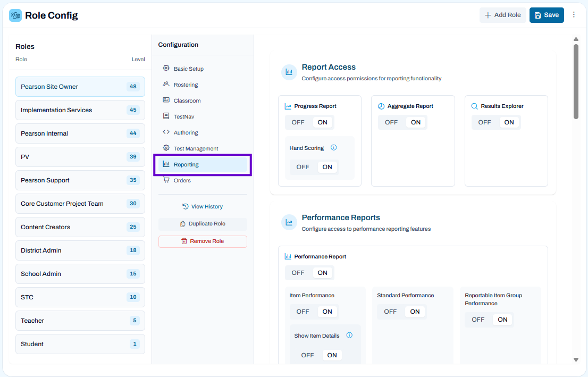
Task: Select the PV role
Action: click(80, 157)
